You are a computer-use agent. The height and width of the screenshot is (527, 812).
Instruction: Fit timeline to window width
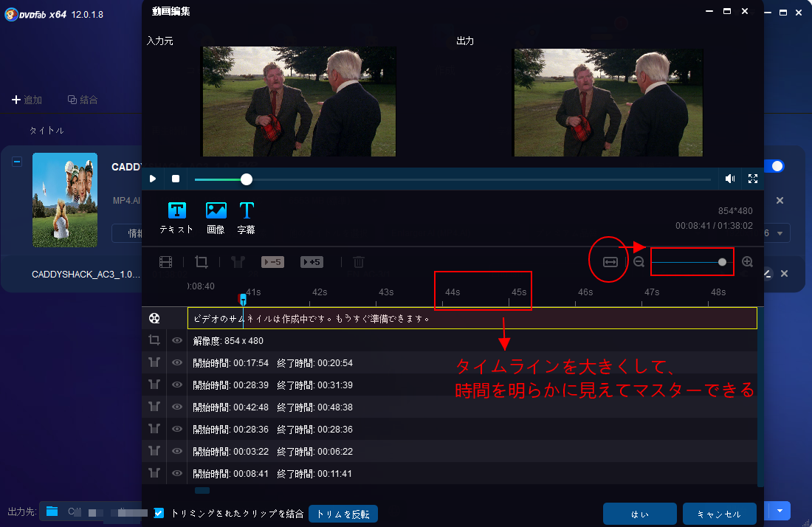point(610,262)
